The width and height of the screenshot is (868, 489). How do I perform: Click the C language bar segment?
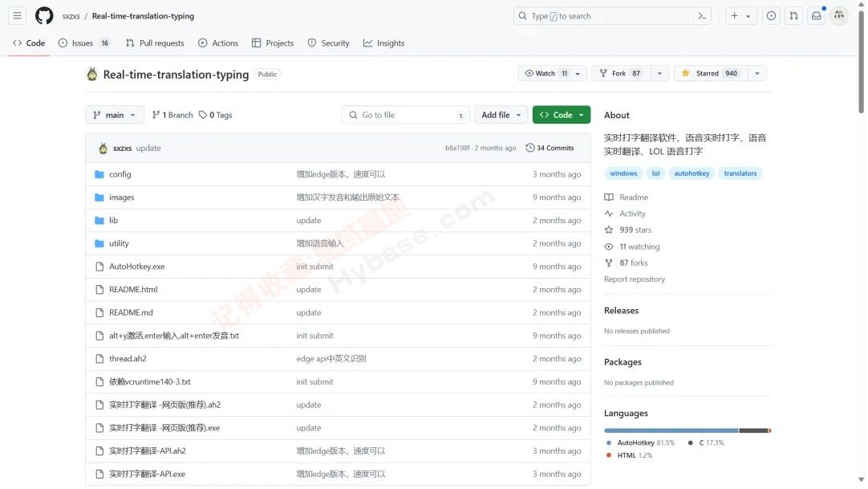coord(753,430)
